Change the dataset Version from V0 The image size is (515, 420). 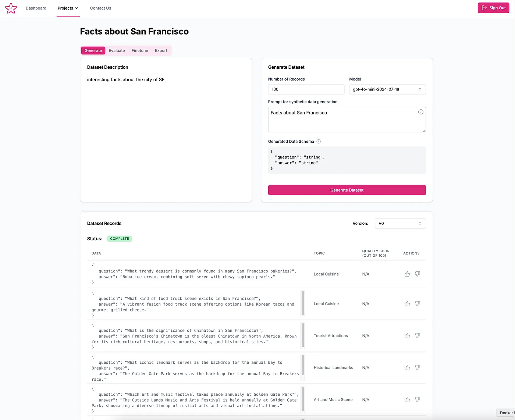click(x=400, y=223)
